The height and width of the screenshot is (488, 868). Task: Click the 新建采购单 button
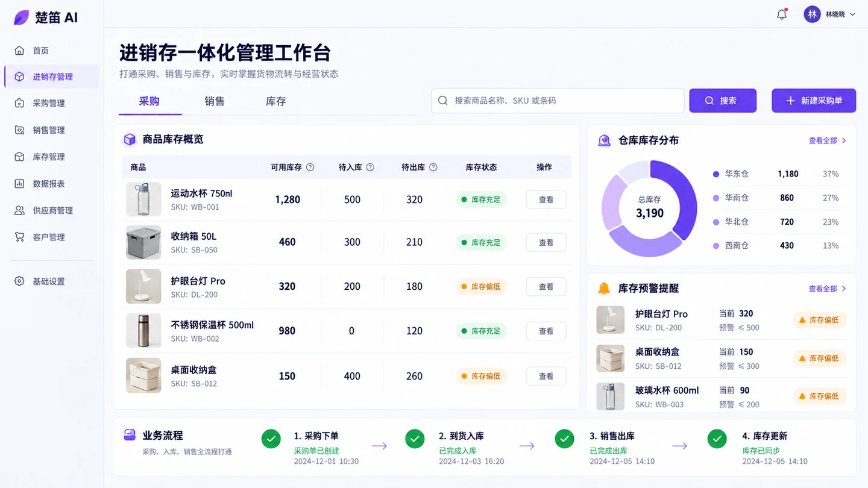pos(814,101)
